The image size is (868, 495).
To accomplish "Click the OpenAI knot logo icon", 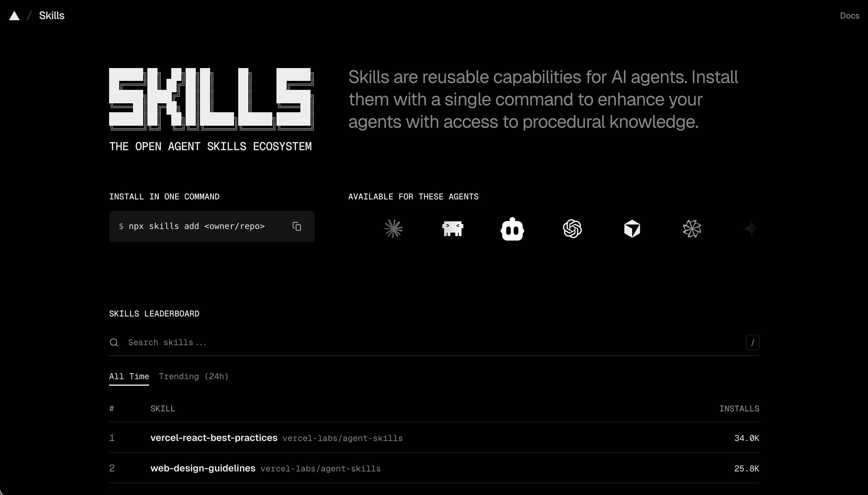I will (572, 229).
